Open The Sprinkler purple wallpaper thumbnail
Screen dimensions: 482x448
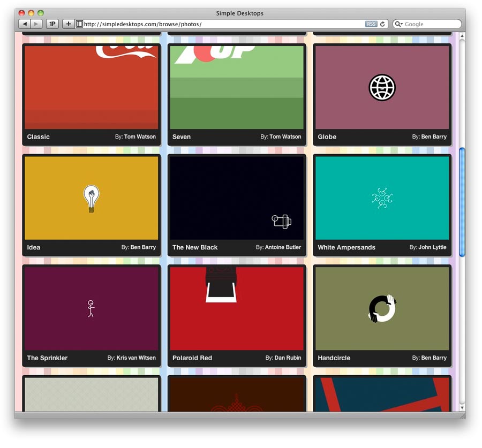coord(91,308)
